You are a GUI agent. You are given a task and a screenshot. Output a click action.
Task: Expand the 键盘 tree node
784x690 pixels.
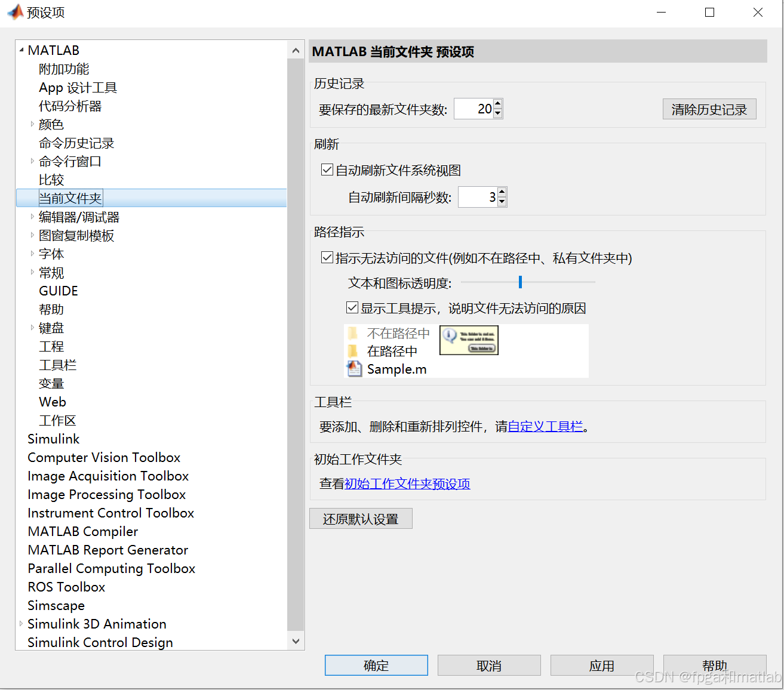(32, 328)
